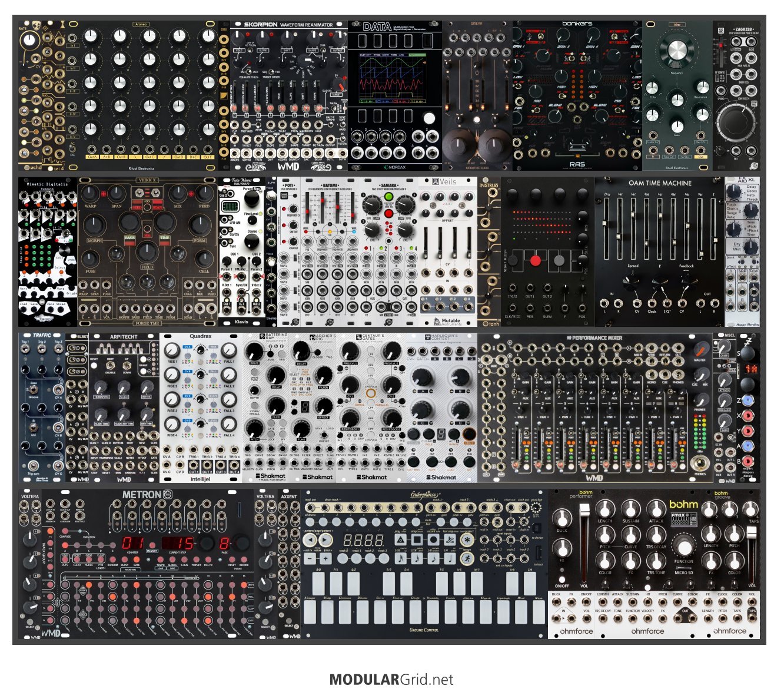The width and height of the screenshot is (784, 692).
Task: Click the DUCK knob on bohm performer
Action: 562,518
